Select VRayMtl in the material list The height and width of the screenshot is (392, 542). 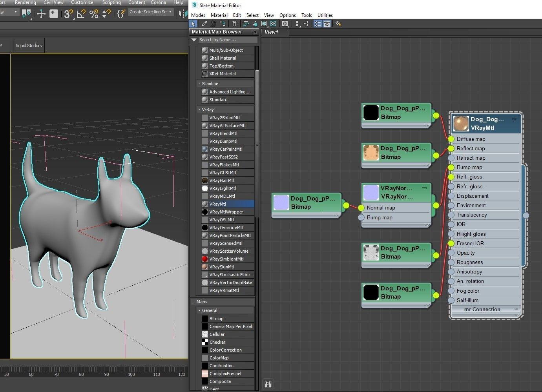(228, 204)
